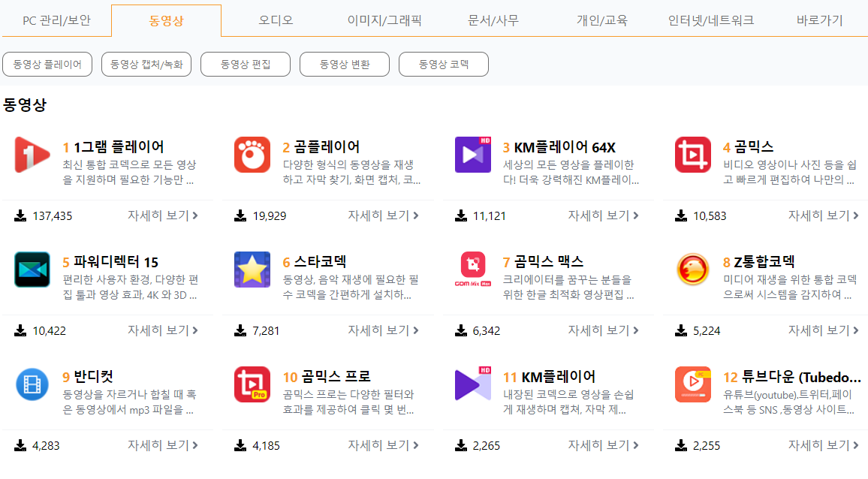Select the 동영상 tab

point(166,20)
